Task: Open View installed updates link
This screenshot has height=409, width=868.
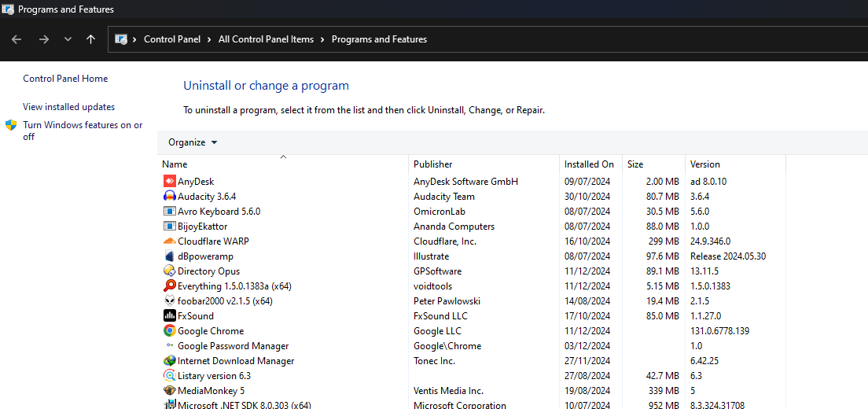Action: point(68,107)
